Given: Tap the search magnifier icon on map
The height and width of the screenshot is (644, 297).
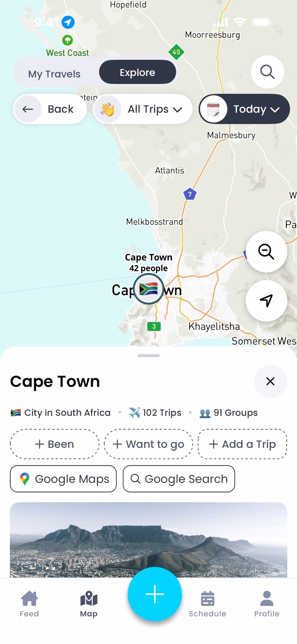Looking at the screenshot, I should 267,72.
